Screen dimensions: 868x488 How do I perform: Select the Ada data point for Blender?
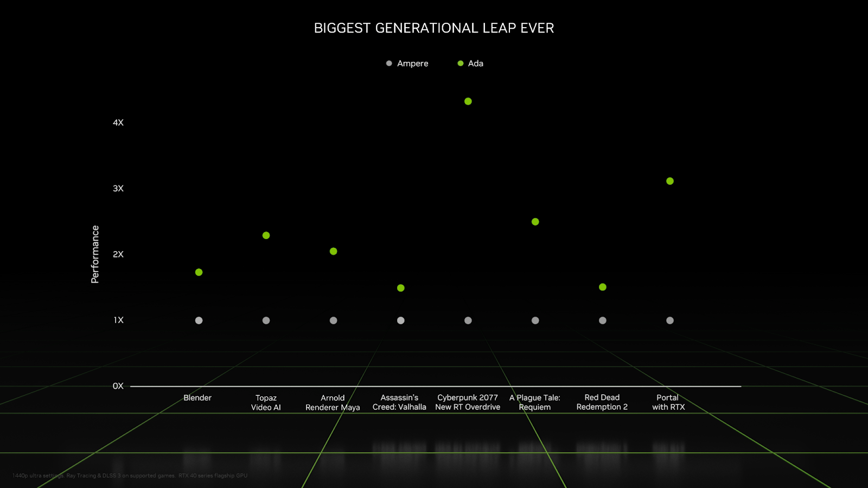[x=199, y=272]
